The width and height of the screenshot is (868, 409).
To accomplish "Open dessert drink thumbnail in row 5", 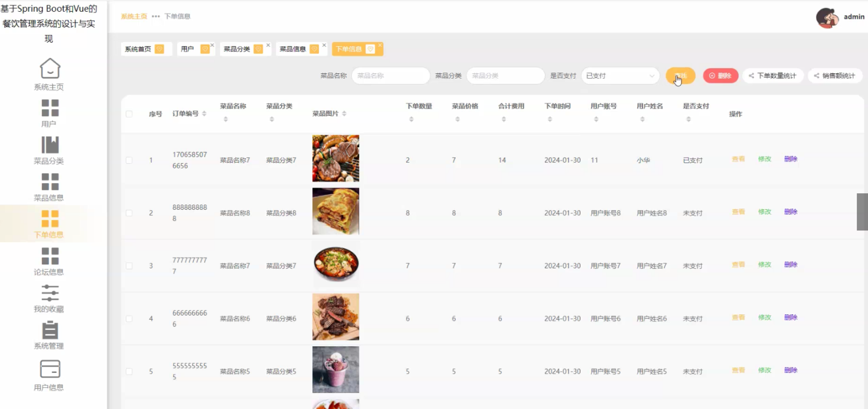I will (335, 369).
